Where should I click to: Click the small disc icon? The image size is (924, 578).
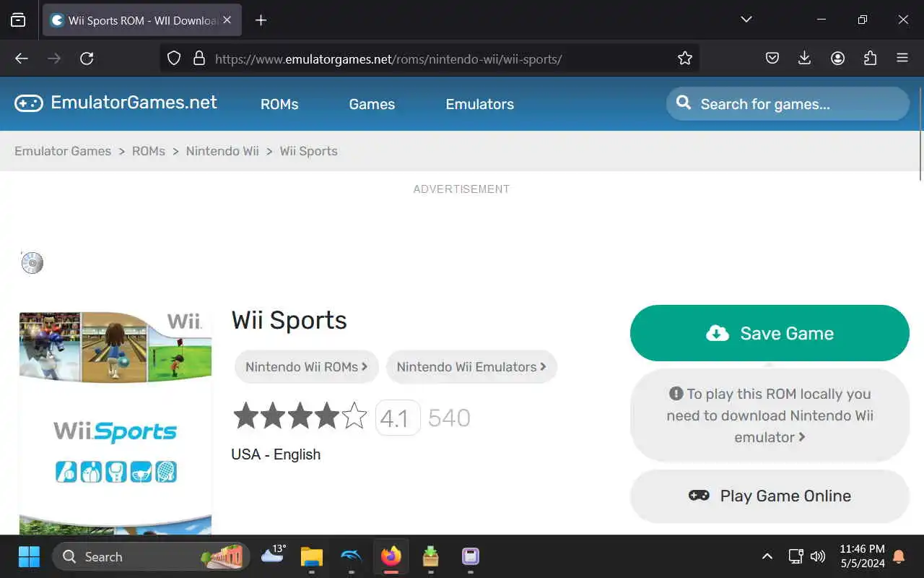coord(32,263)
